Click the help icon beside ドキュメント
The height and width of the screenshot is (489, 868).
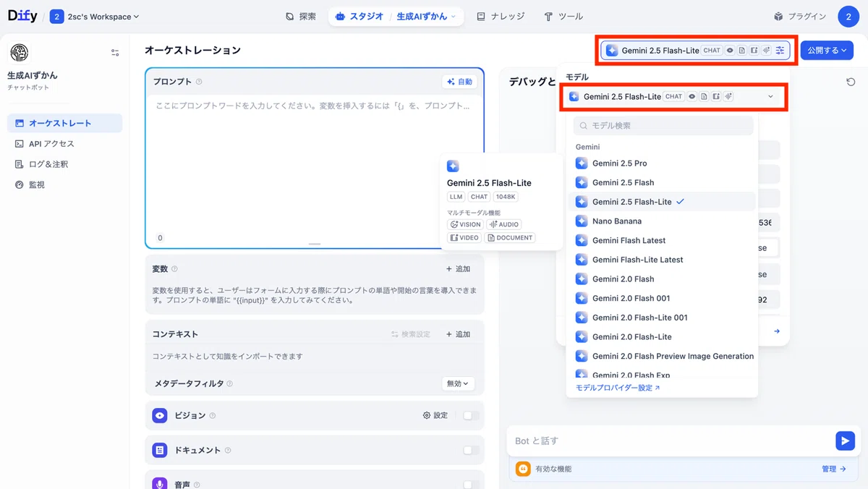tap(228, 450)
